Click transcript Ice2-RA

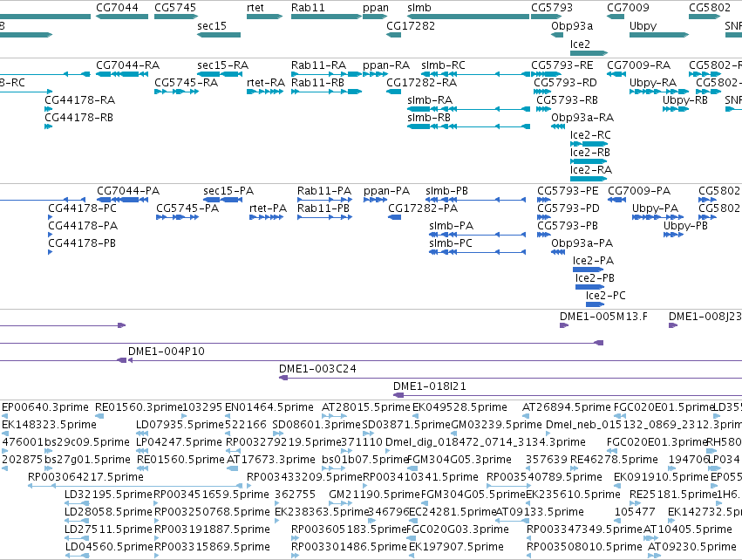coord(589,179)
